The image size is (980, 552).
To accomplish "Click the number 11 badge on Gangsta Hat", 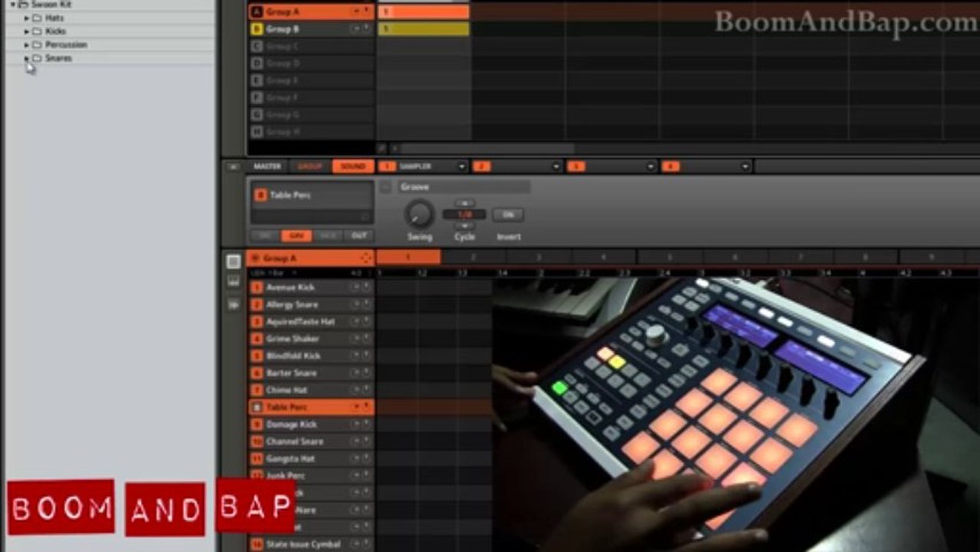I will (x=257, y=458).
